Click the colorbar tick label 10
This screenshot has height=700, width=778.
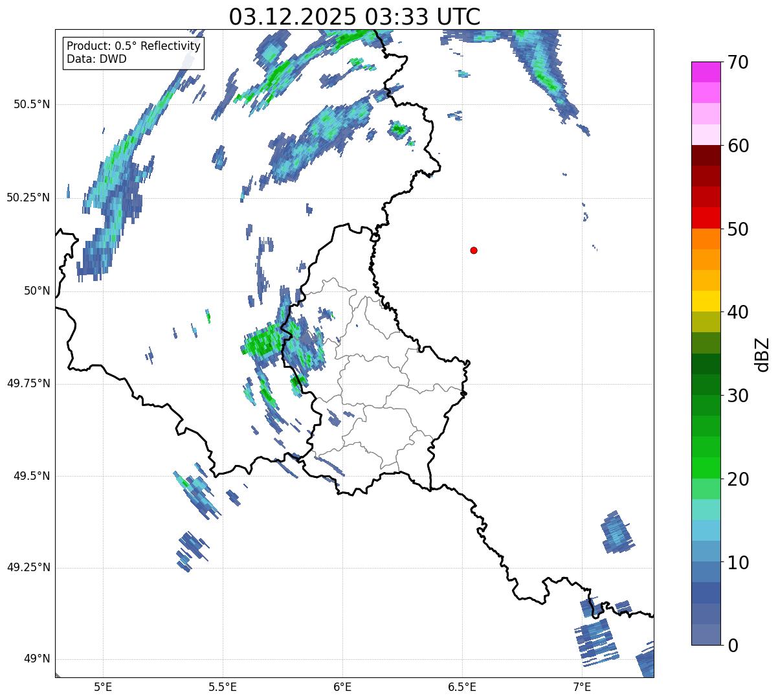coord(738,562)
